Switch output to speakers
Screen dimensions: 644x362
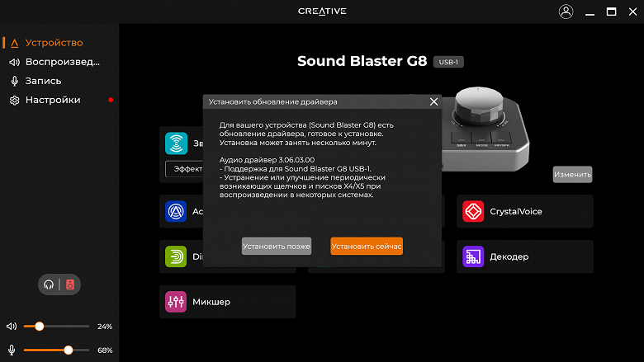(x=70, y=284)
